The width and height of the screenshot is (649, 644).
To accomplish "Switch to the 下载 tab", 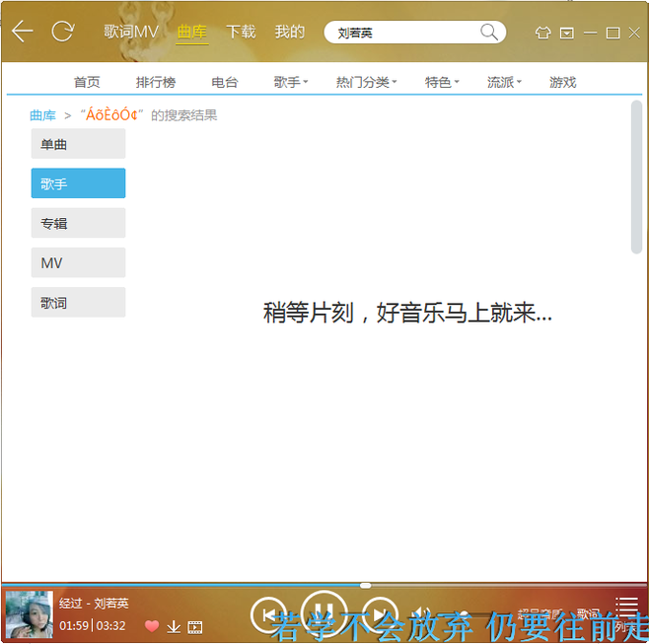I will coord(241,32).
